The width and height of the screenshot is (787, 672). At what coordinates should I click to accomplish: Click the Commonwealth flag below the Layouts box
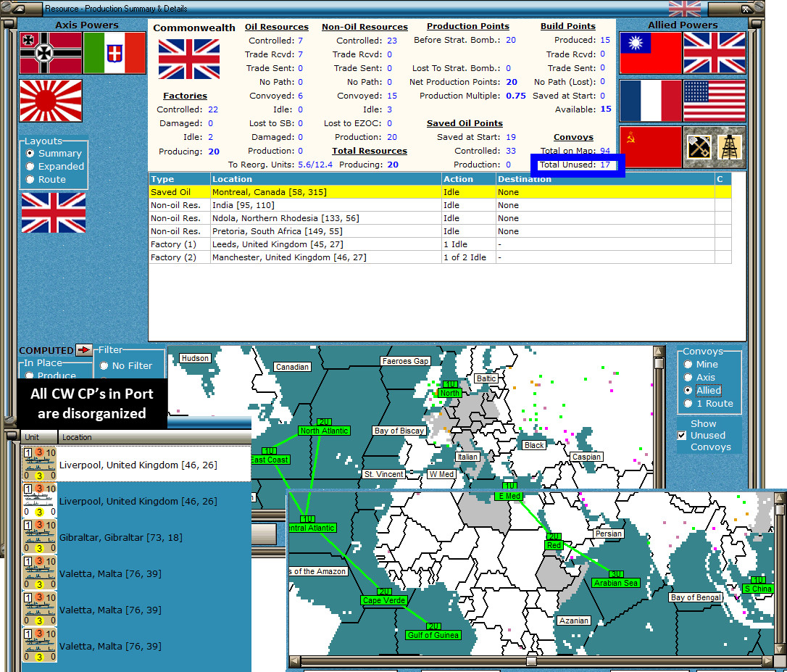pos(53,213)
